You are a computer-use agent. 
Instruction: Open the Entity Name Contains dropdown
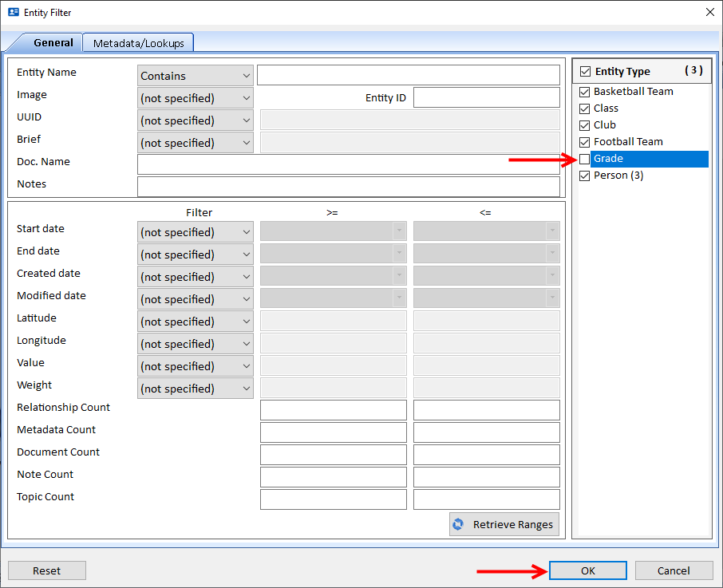click(195, 76)
